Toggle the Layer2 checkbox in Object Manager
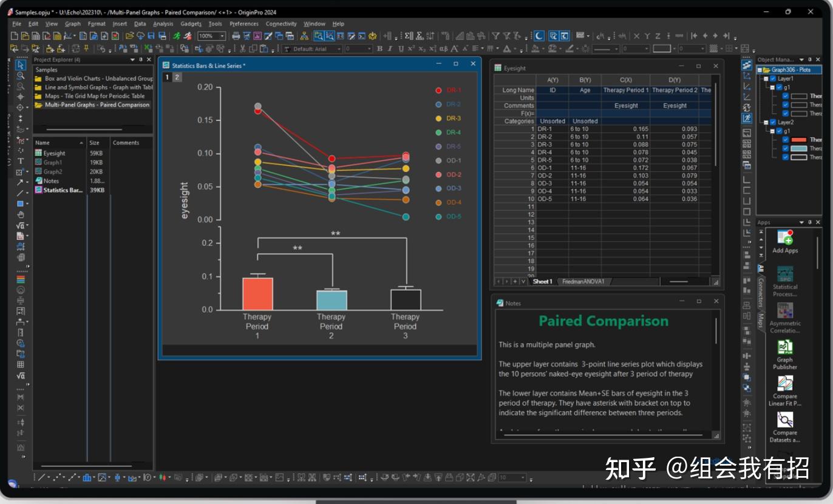 click(x=773, y=122)
